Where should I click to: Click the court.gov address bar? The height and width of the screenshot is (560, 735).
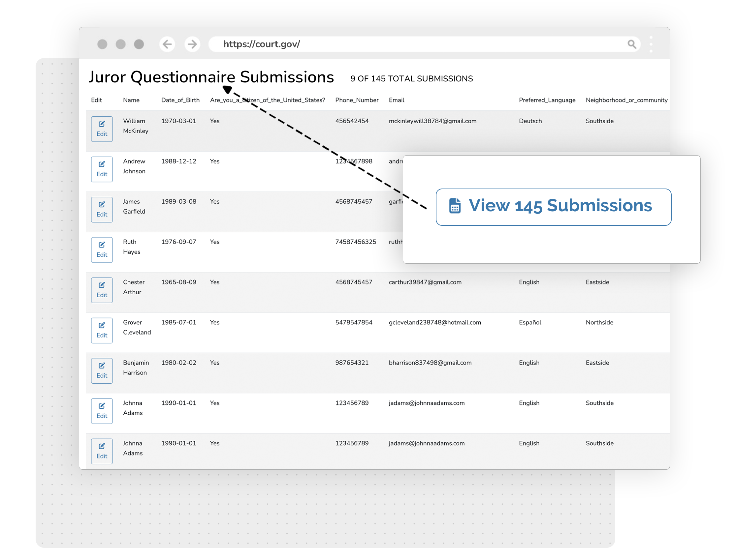pyautogui.click(x=424, y=44)
